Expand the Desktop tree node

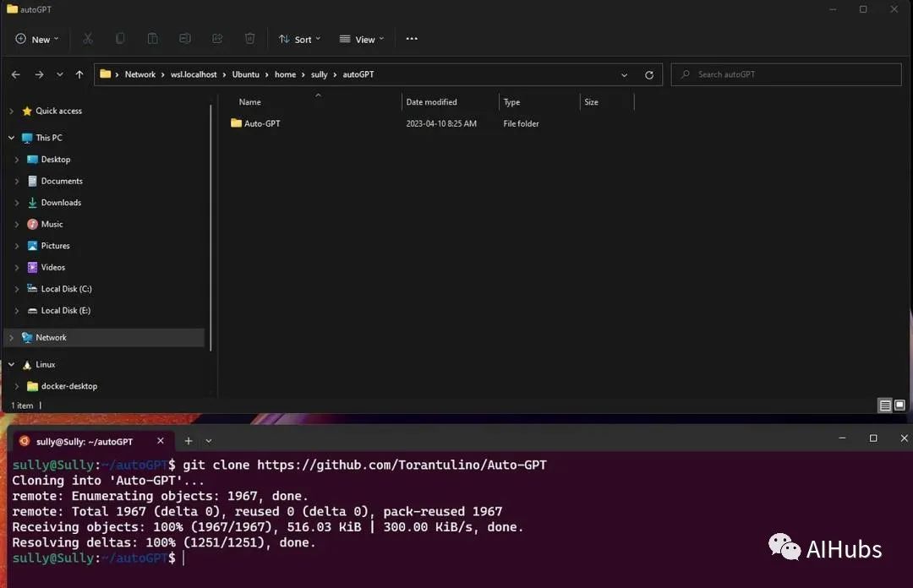[x=16, y=159]
